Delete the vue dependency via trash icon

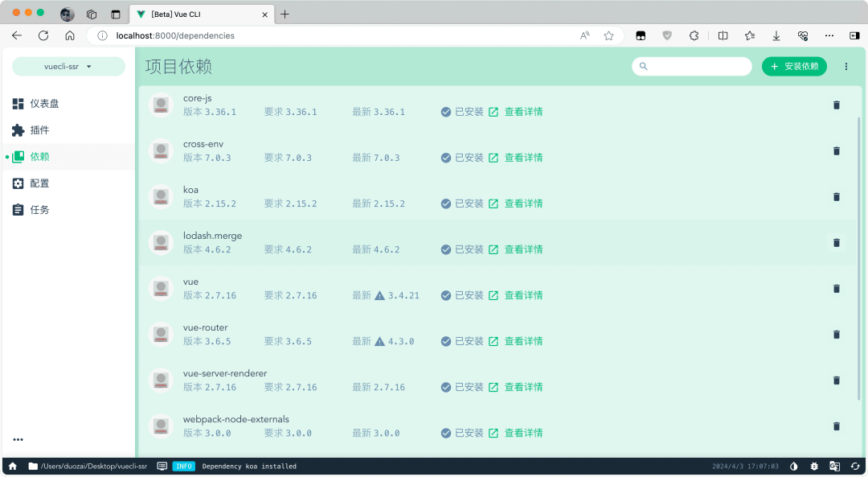pyautogui.click(x=837, y=290)
